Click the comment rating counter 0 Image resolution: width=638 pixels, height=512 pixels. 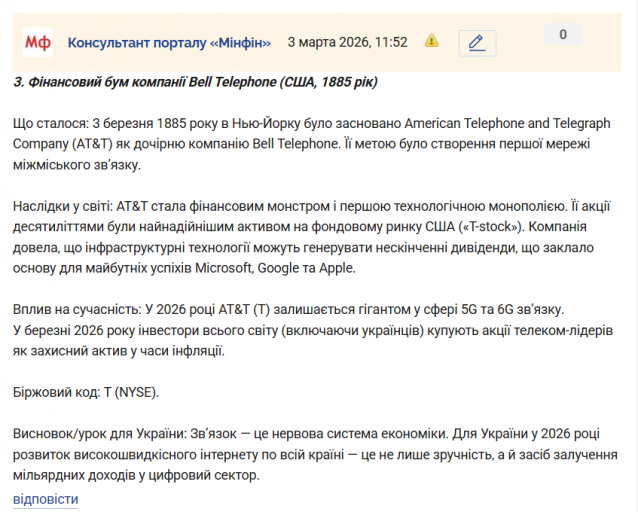pos(563,34)
